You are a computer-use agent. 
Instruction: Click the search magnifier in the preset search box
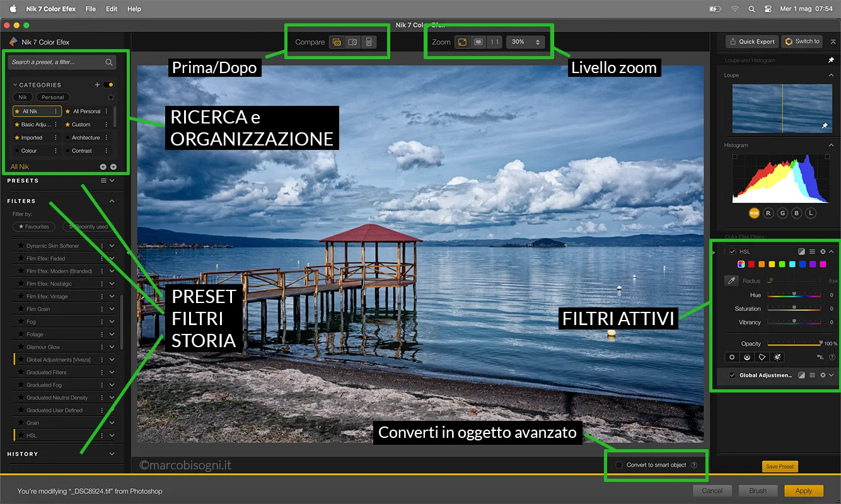pyautogui.click(x=109, y=62)
